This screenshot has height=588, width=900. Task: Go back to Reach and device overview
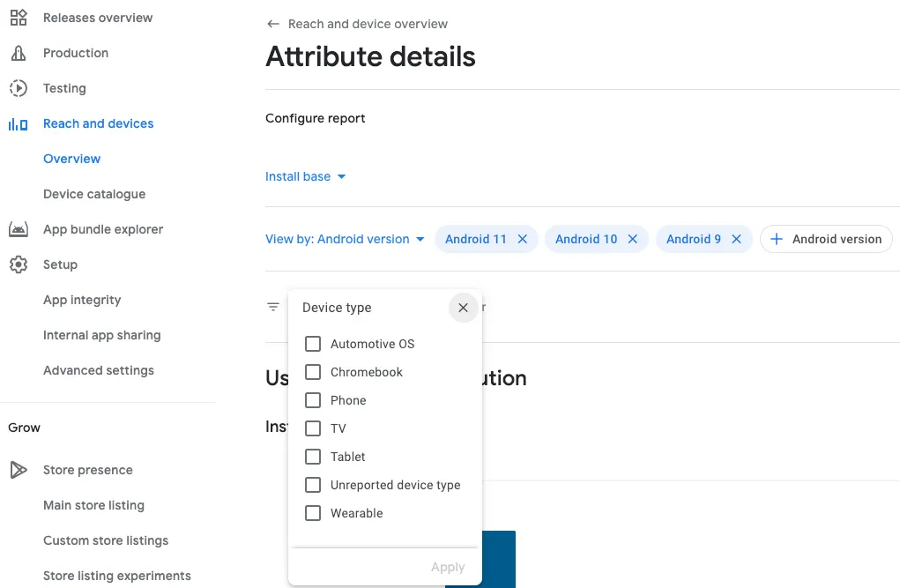[x=273, y=24]
